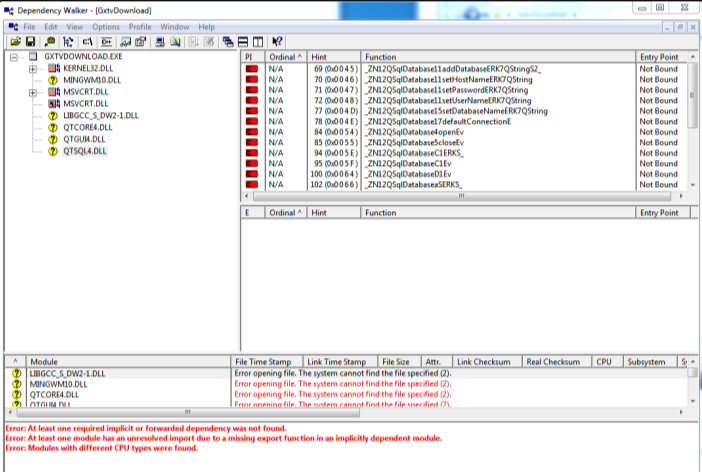Open the Profile menu
The height and width of the screenshot is (472, 702).
coord(140,26)
